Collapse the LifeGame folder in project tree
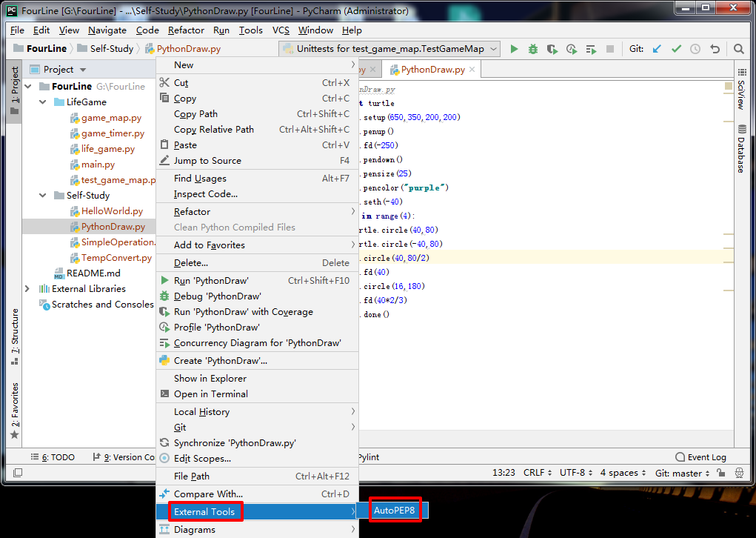 (x=42, y=102)
